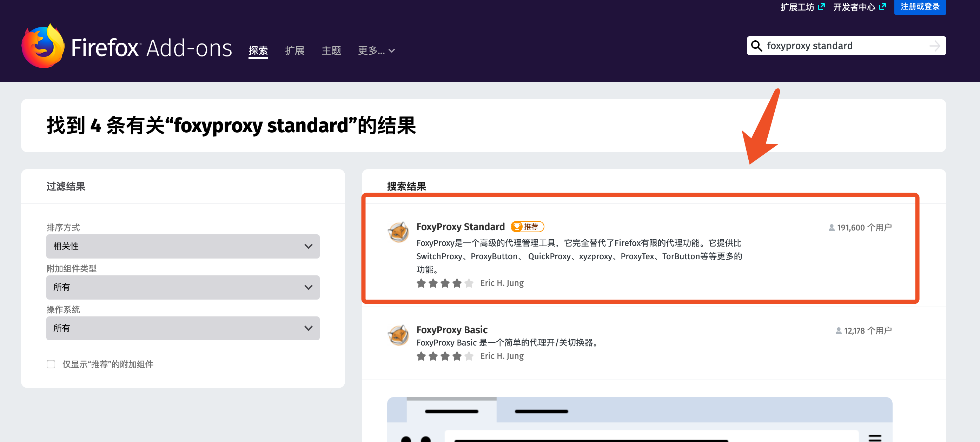Open the 排序方式 relevance dropdown
This screenshot has height=442, width=980.
(183, 246)
